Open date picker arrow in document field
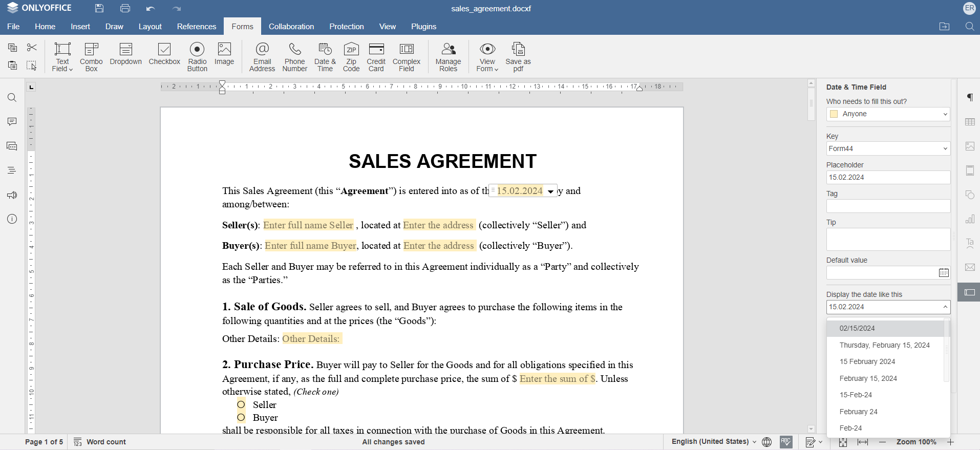The height and width of the screenshot is (450, 980). (x=550, y=191)
